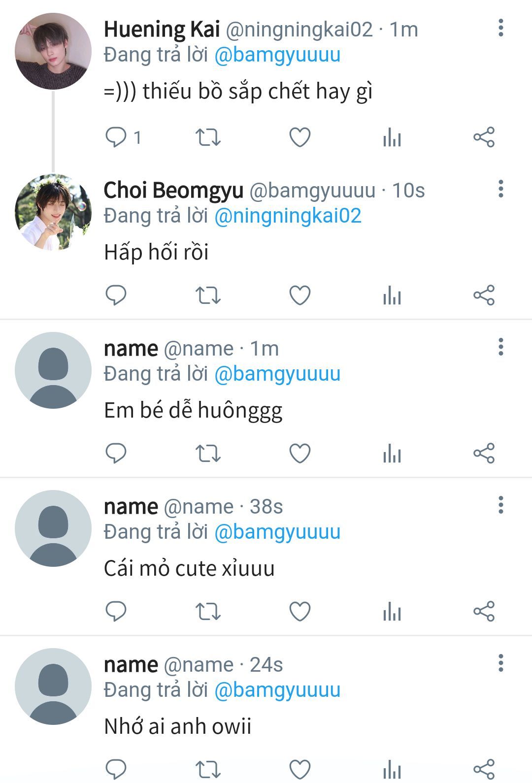View analytics for 'Cái mỏ cute xỉuuu' tweet

[392, 612]
